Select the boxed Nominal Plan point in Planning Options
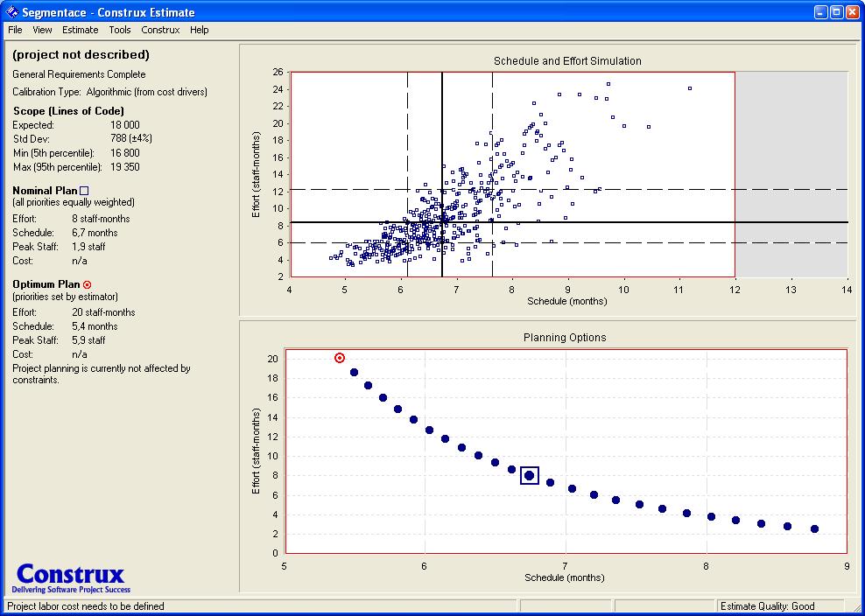865x616 pixels. 530,475
